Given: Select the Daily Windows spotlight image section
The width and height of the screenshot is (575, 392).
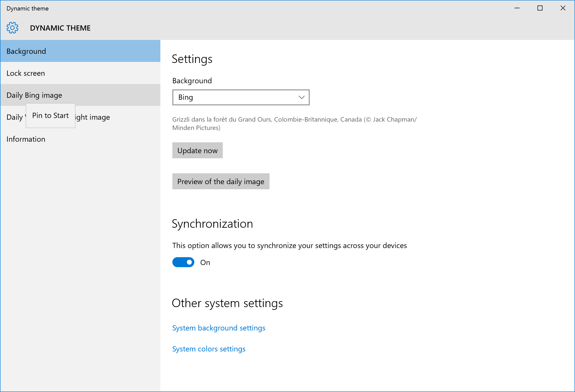Looking at the screenshot, I should pos(100,117).
